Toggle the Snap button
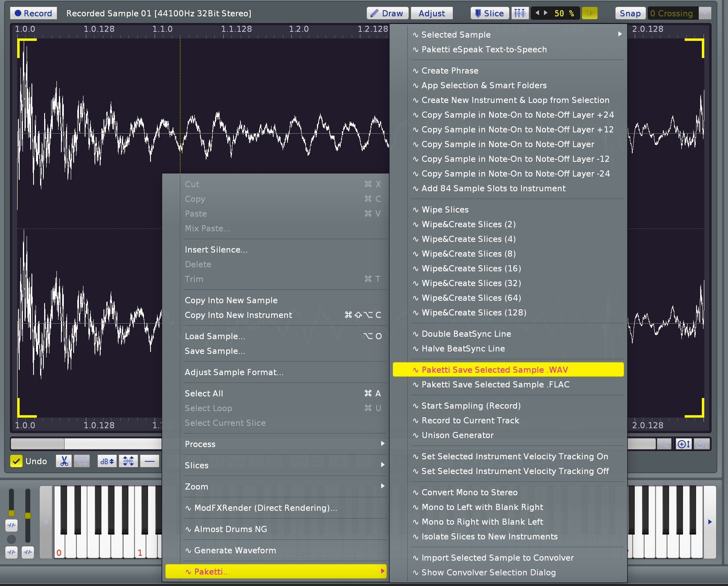This screenshot has height=586, width=728. (x=630, y=13)
